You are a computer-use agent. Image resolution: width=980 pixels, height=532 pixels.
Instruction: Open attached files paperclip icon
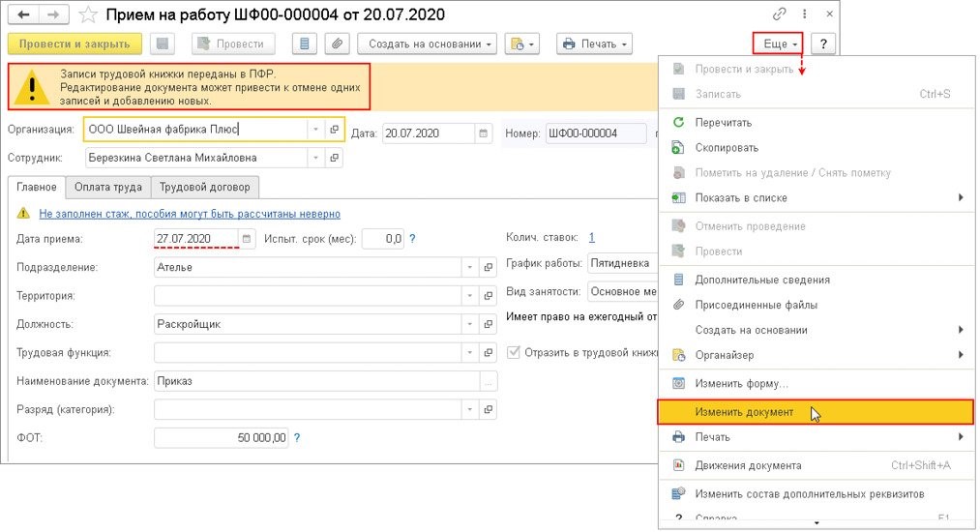point(337,44)
